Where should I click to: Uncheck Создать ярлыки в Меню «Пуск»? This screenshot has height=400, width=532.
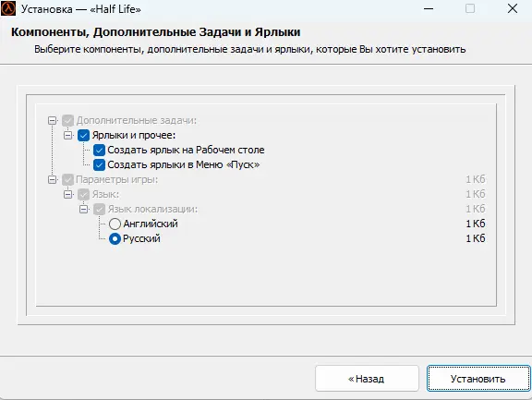point(99,164)
